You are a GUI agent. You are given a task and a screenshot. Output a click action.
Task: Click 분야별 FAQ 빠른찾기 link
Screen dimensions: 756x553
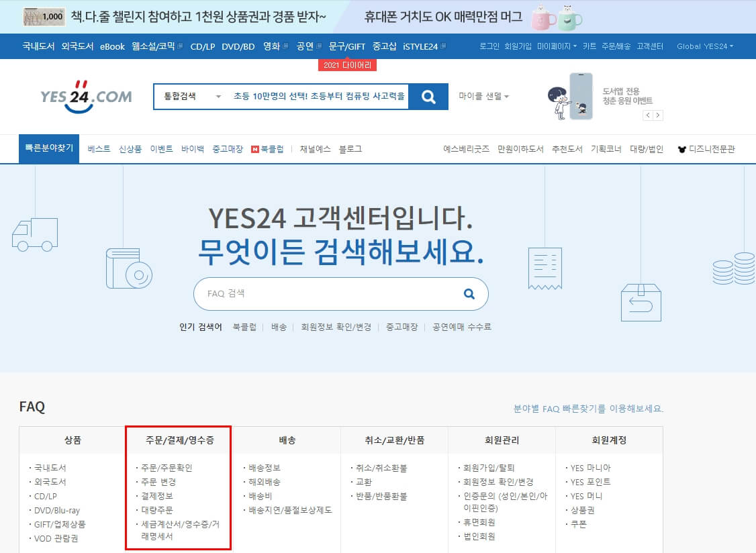588,409
